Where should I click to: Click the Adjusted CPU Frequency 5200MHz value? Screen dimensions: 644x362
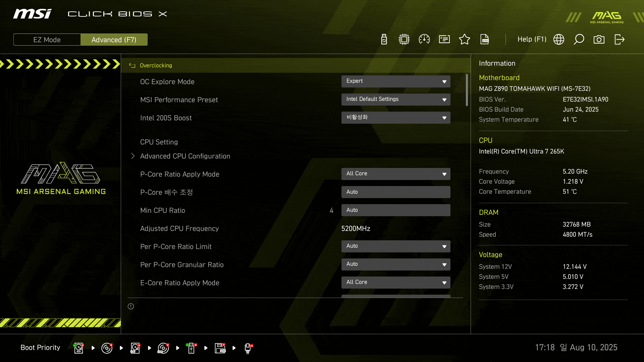click(356, 229)
